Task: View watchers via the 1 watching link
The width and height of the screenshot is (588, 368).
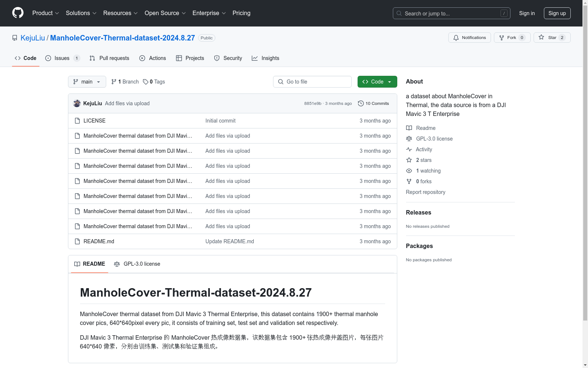Action: (x=423, y=171)
